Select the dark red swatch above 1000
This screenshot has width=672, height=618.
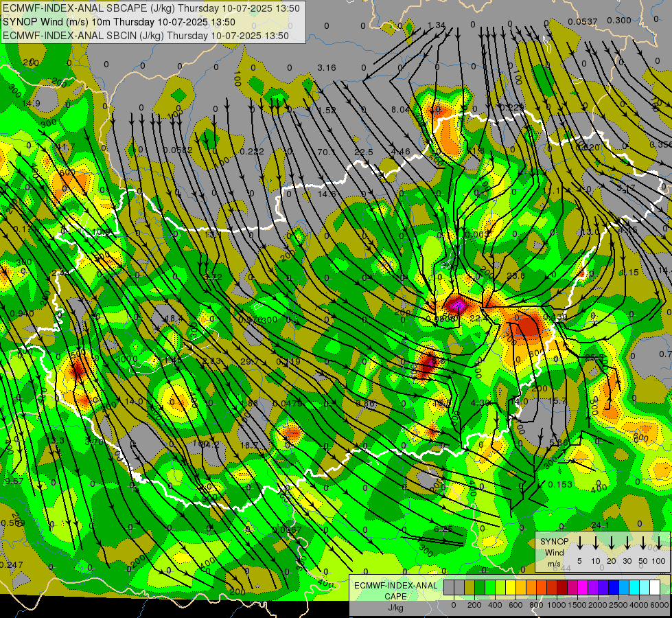pyautogui.click(x=562, y=587)
